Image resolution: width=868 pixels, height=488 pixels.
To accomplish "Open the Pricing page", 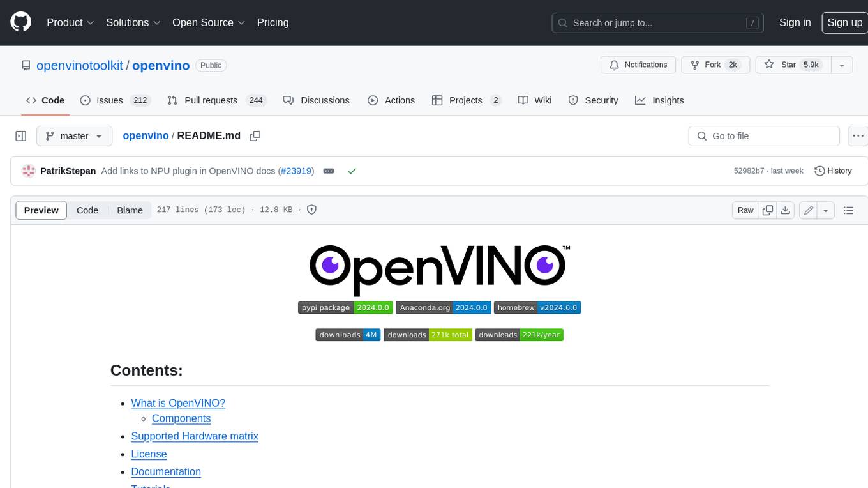I will (273, 22).
